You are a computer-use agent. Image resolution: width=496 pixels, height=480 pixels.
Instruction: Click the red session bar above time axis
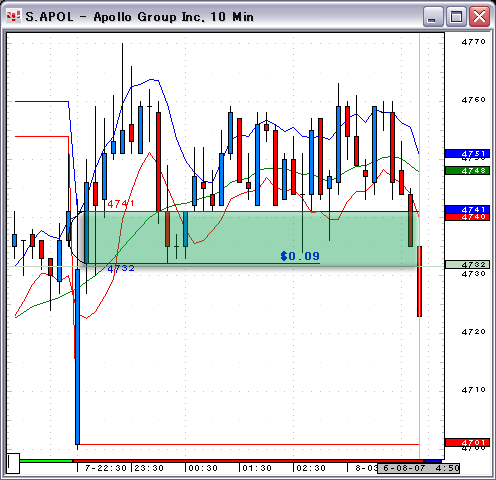[x=248, y=461]
